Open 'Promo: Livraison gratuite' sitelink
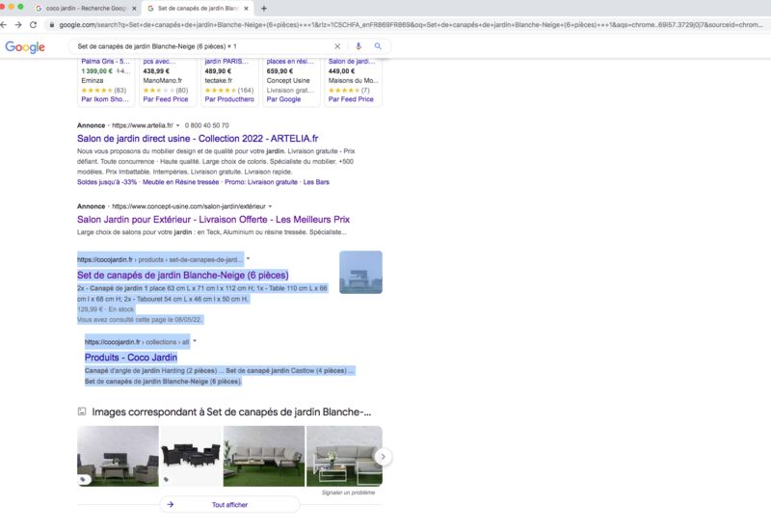This screenshot has height=532, width=771. pyautogui.click(x=260, y=182)
